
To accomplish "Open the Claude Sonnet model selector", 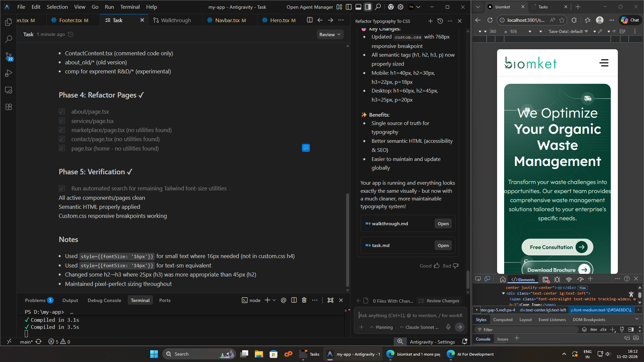I will pyautogui.click(x=420, y=327).
